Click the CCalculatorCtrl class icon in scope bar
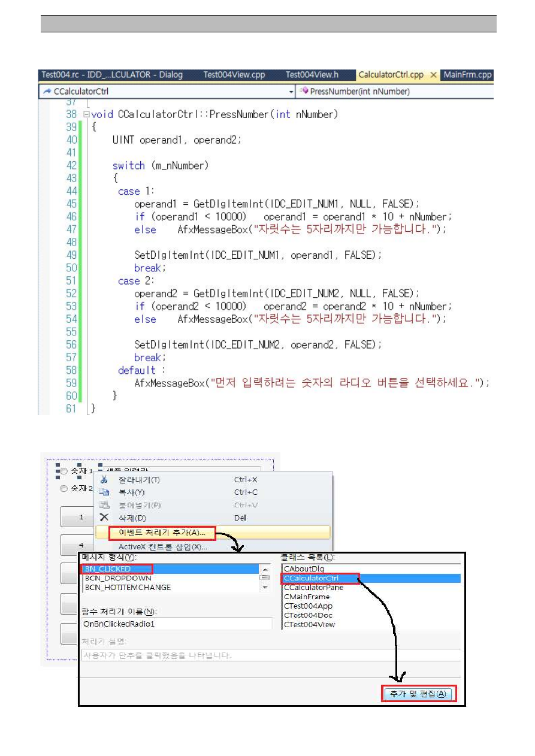The width and height of the screenshot is (535, 756). [x=46, y=92]
